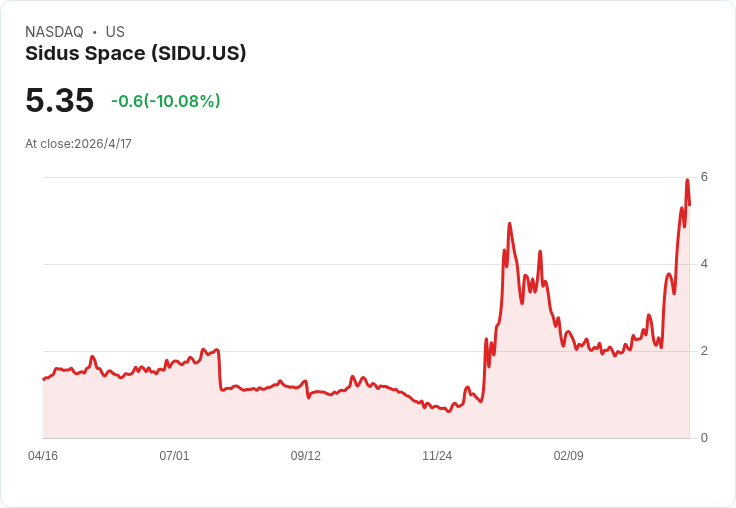
Task: Click the lowest dip of the price line
Action: (448, 411)
